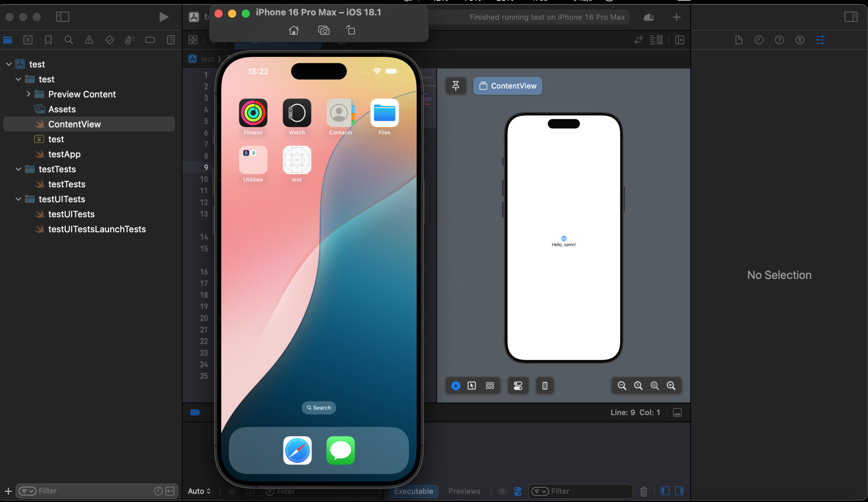Open the Safari app in simulator dock
Viewport: 868px width, 502px height.
click(x=297, y=450)
